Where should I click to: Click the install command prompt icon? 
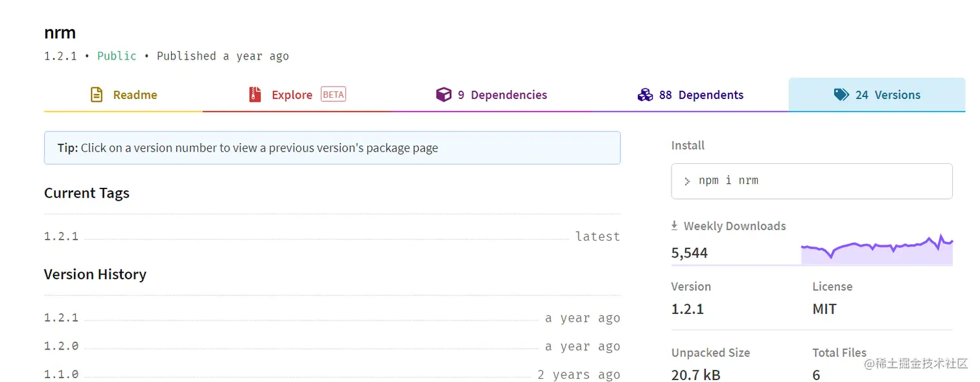[x=687, y=181]
